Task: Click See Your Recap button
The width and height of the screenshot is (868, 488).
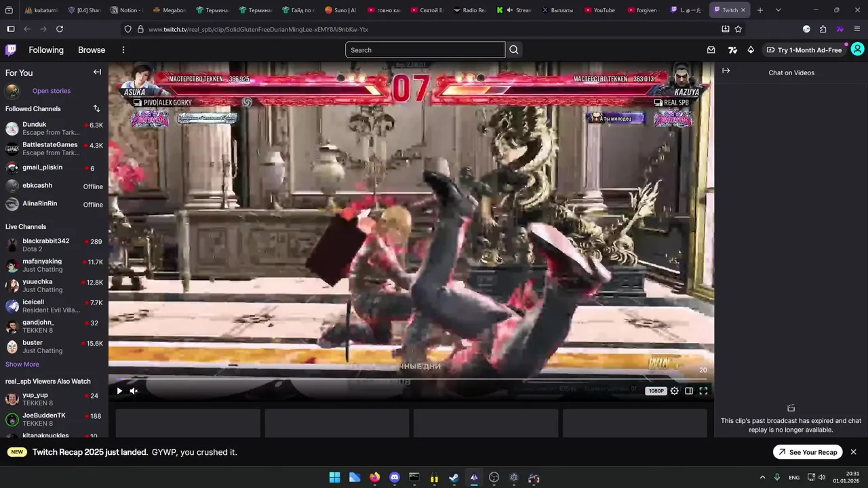Action: (x=807, y=452)
